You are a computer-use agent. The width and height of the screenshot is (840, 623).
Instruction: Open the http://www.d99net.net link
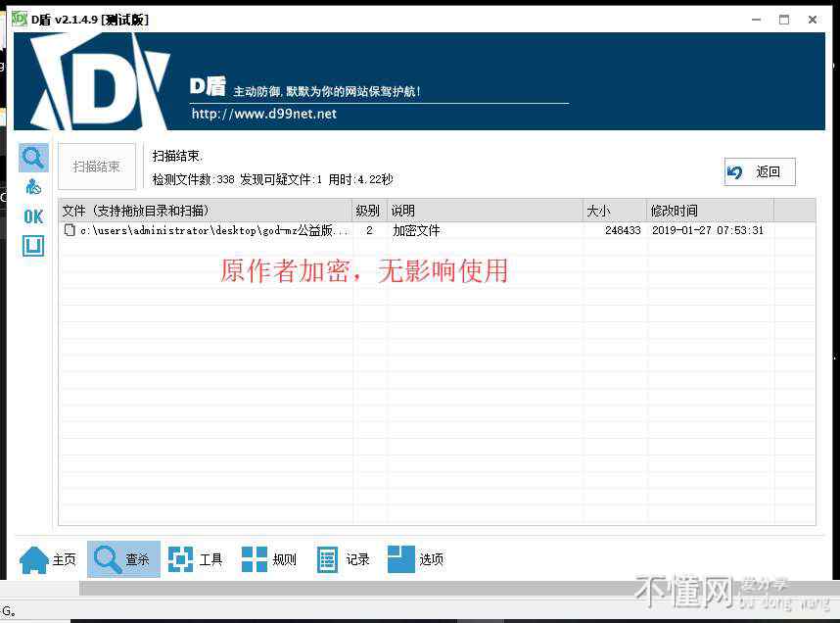click(x=264, y=114)
